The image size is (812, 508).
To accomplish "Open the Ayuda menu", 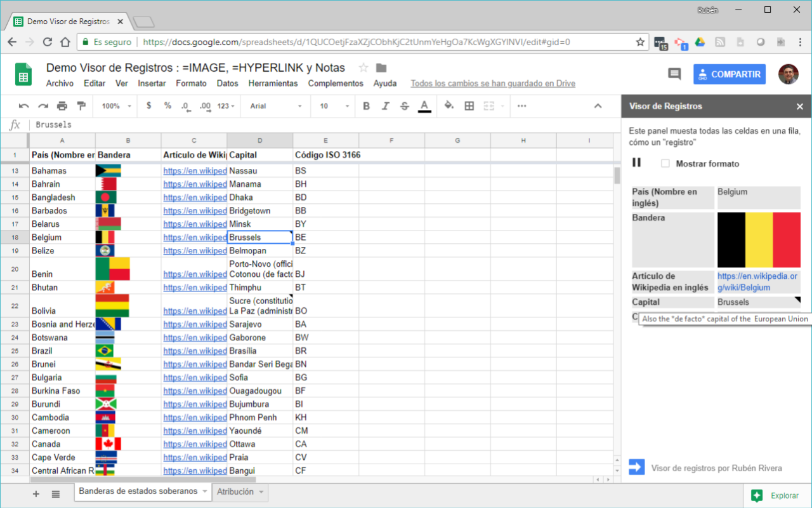I will pyautogui.click(x=385, y=83).
